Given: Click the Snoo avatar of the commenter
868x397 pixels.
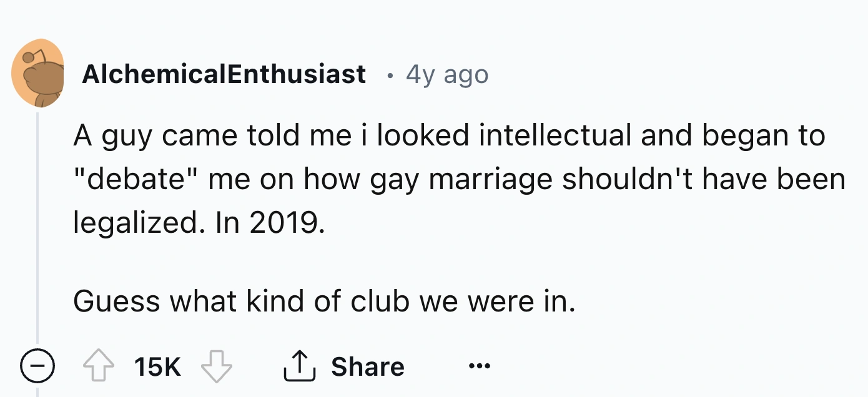Looking at the screenshot, I should click(39, 74).
